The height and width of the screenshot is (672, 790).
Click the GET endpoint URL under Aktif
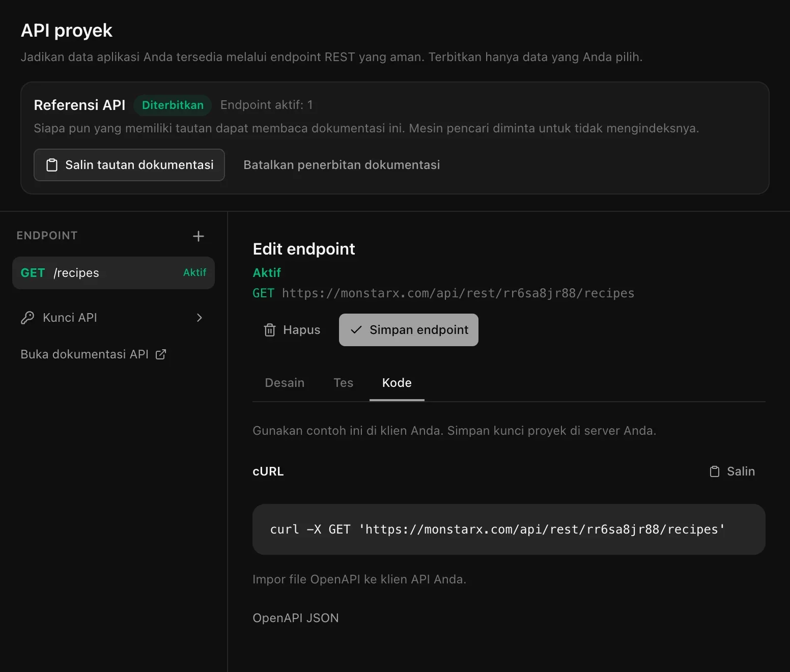point(443,293)
